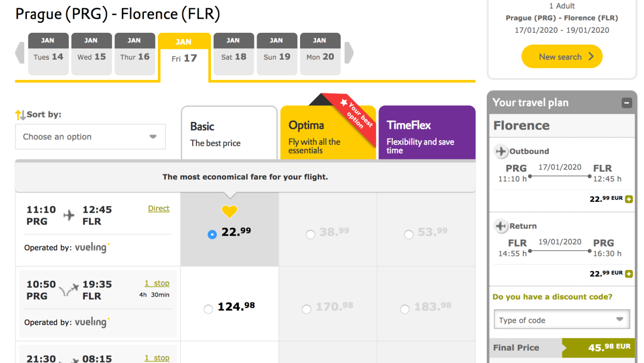
Task: Open the Type of code dropdown
Action: click(x=561, y=320)
